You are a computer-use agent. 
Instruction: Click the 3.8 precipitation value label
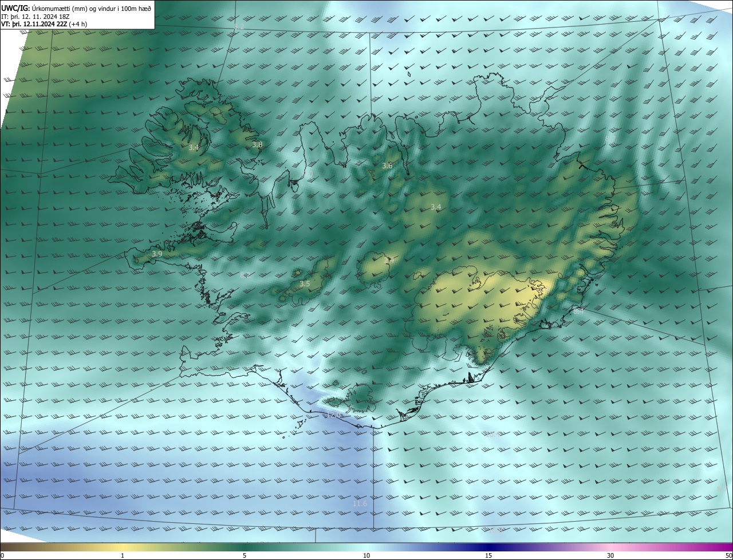pos(257,145)
